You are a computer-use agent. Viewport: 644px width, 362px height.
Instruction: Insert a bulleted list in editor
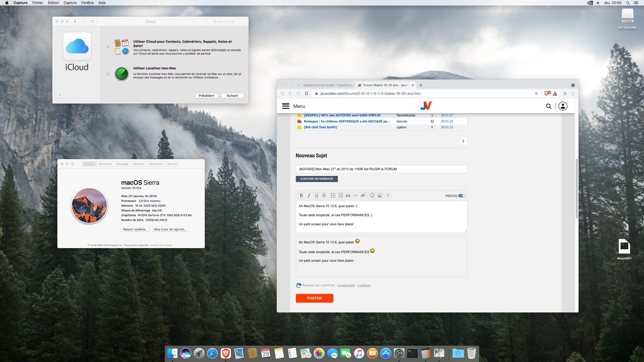point(333,196)
